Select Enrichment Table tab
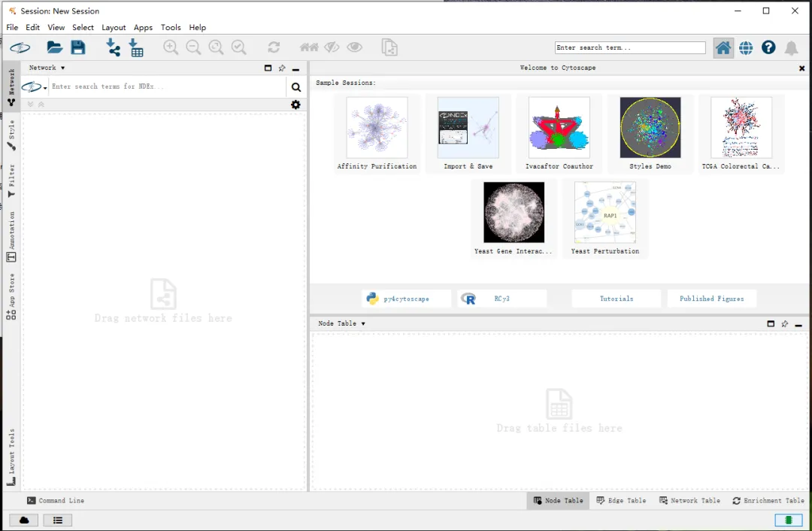 (768, 500)
